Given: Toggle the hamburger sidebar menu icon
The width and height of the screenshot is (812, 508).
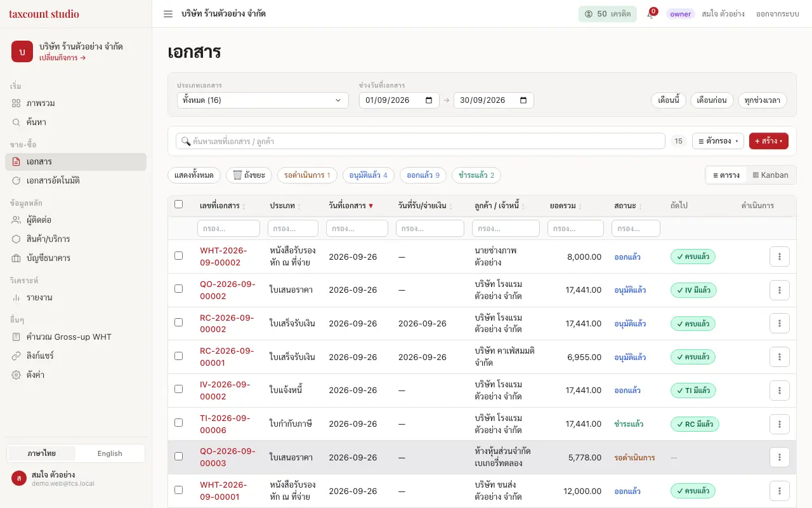Looking at the screenshot, I should tap(168, 14).
